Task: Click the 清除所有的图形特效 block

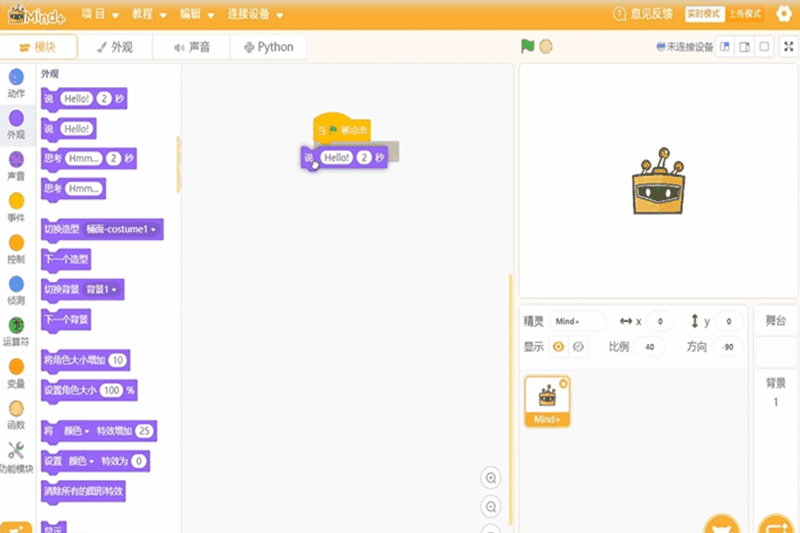Action: 83,492
